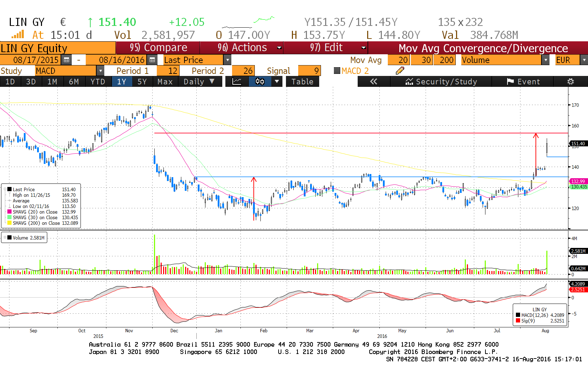
Task: Select the 3D range tab
Action: pyautogui.click(x=31, y=82)
